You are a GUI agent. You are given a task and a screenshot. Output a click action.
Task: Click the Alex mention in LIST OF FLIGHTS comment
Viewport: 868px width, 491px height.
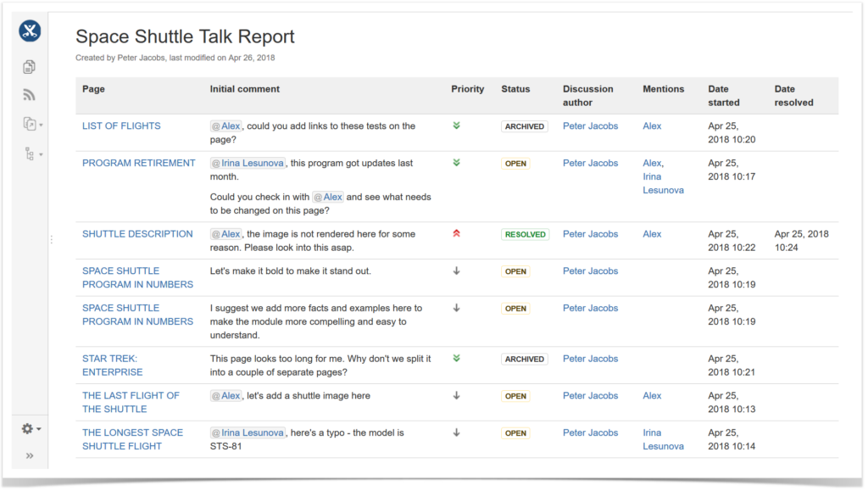tap(225, 126)
